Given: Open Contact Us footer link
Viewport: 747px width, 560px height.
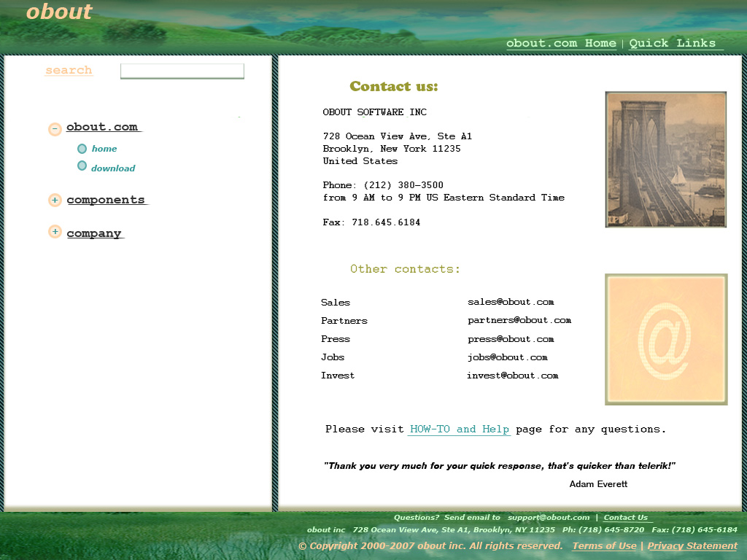Looking at the screenshot, I should click(625, 517).
